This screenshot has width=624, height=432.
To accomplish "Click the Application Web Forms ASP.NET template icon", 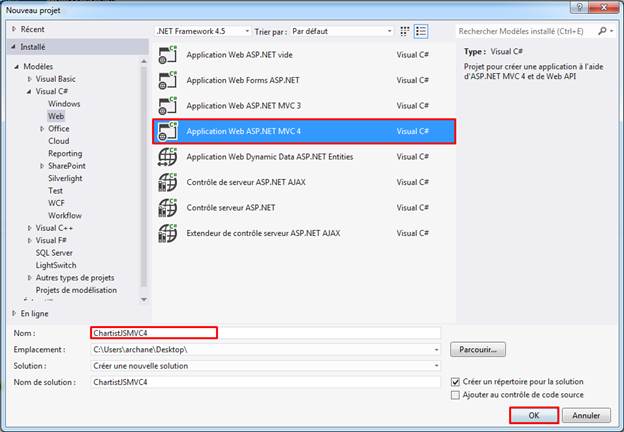I will pos(167,80).
